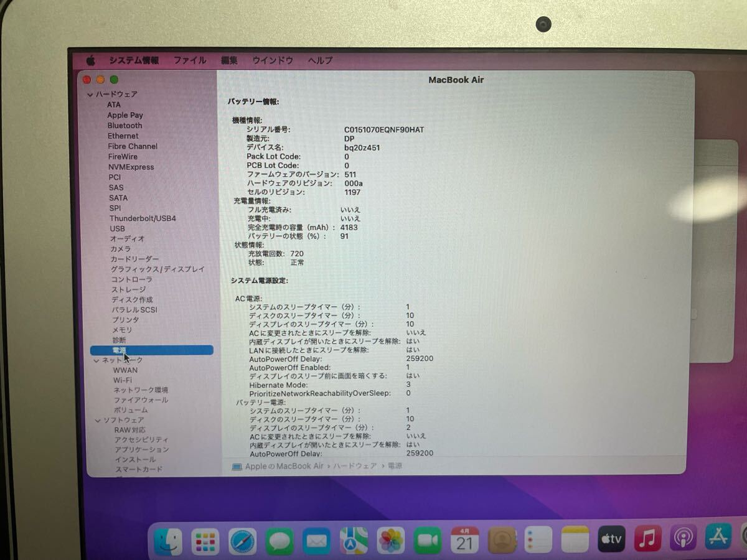Select NVMExpress in the sidebar

coord(131,167)
